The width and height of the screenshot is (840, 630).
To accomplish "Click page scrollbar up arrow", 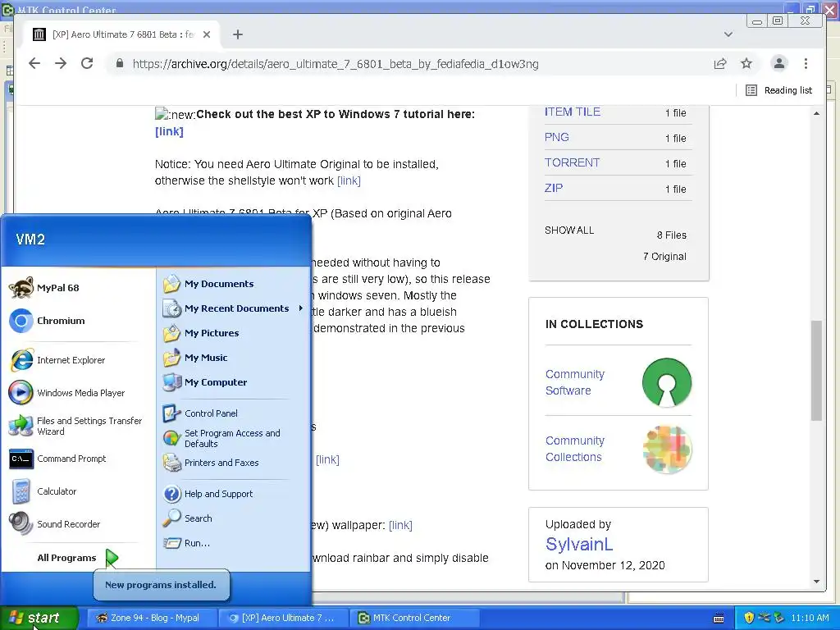I will point(816,113).
